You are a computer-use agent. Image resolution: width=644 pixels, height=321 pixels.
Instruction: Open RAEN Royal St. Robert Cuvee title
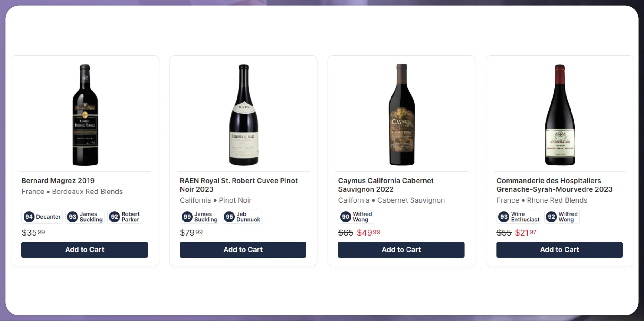pos(238,185)
